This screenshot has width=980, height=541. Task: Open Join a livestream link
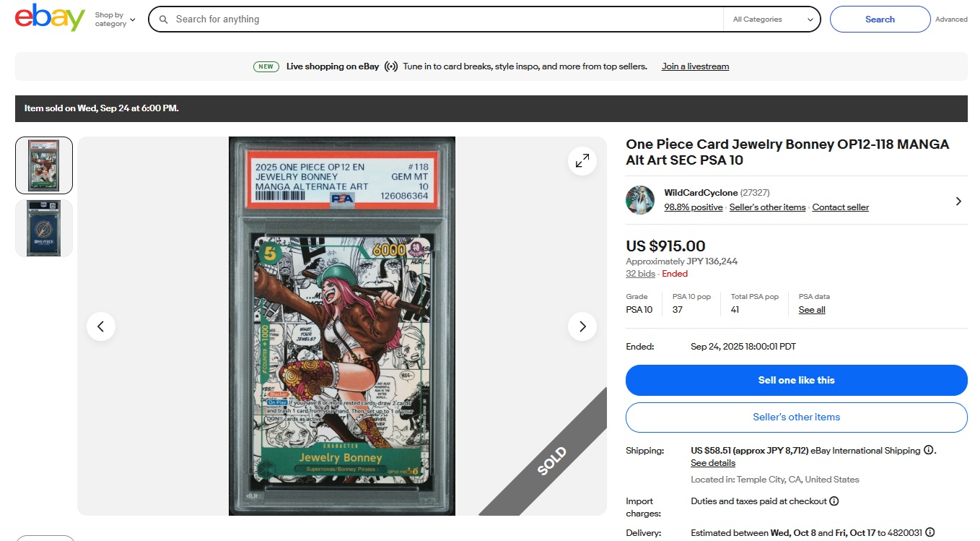(695, 66)
